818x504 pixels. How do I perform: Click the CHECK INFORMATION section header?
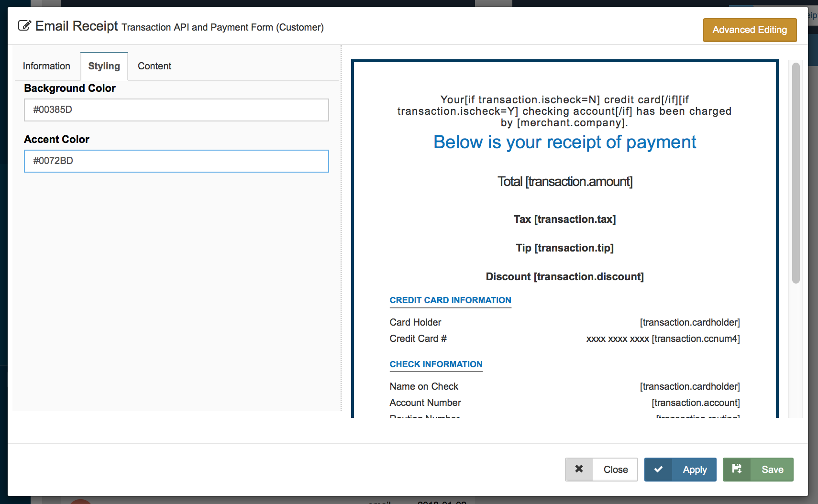436,364
